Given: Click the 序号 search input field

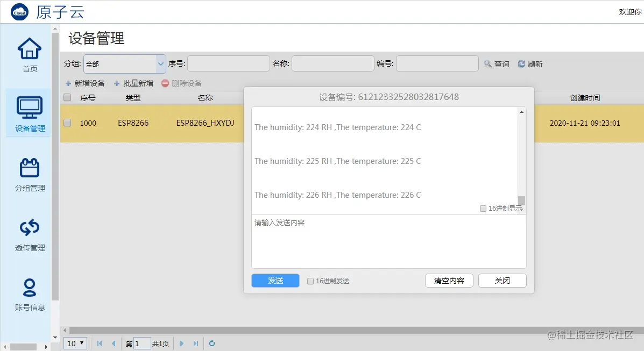Looking at the screenshot, I should coord(228,63).
